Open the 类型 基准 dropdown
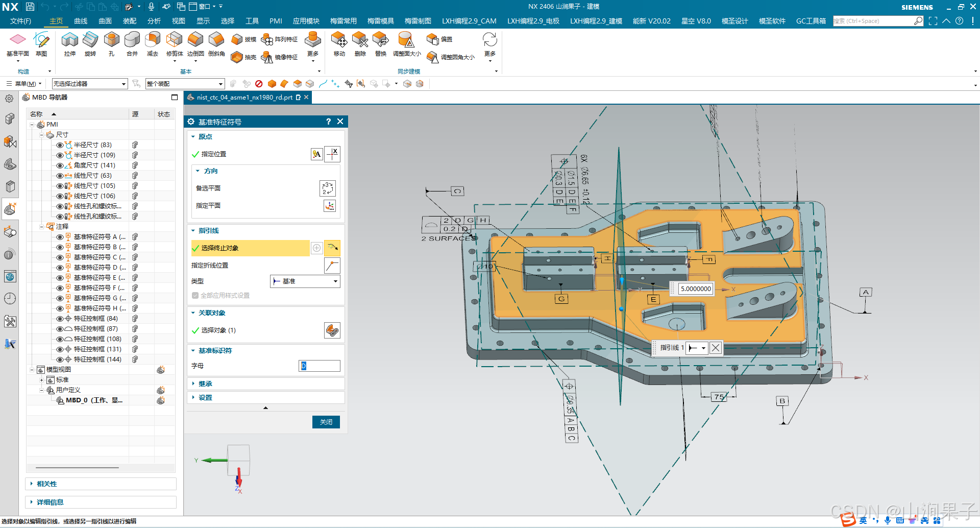The image size is (980, 528). pyautogui.click(x=305, y=281)
